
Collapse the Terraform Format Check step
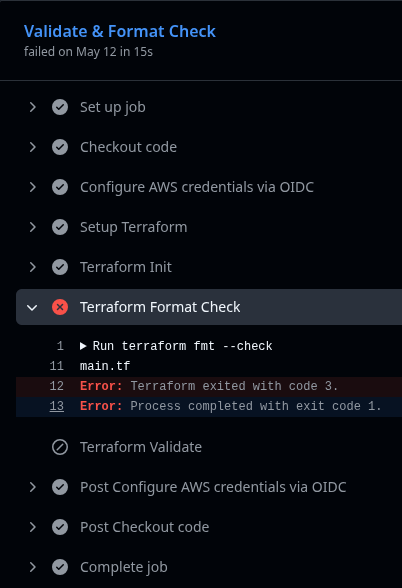[32, 308]
